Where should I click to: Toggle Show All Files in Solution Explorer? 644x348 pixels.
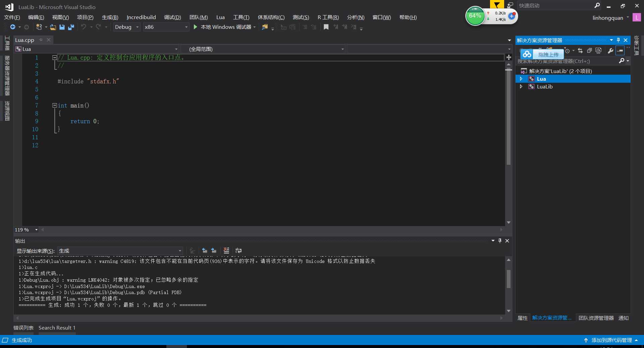[598, 51]
